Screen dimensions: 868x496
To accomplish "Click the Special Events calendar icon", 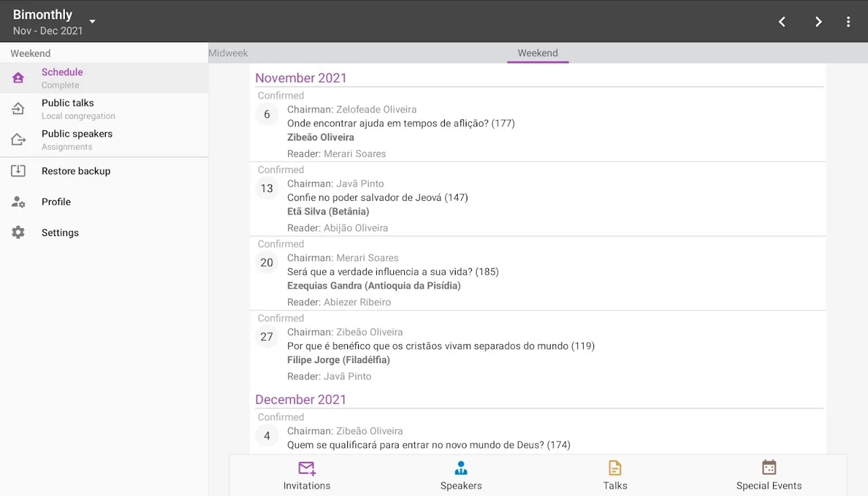I will (x=769, y=468).
